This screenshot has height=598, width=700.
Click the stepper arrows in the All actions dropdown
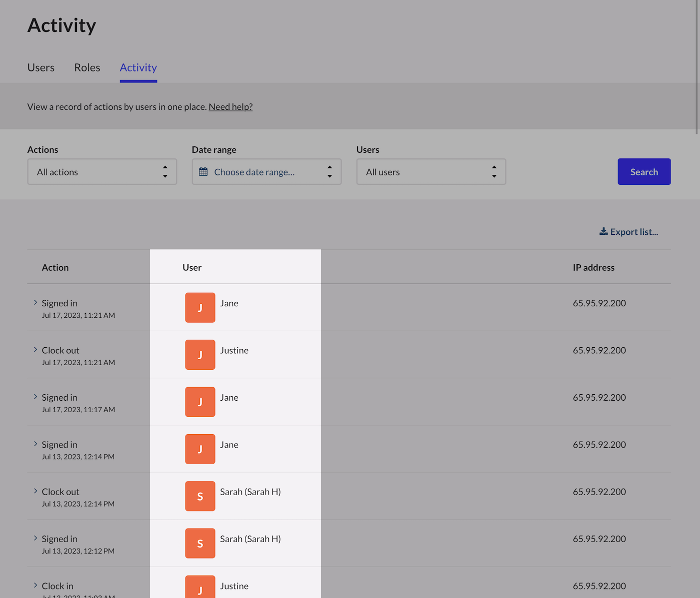click(x=165, y=172)
